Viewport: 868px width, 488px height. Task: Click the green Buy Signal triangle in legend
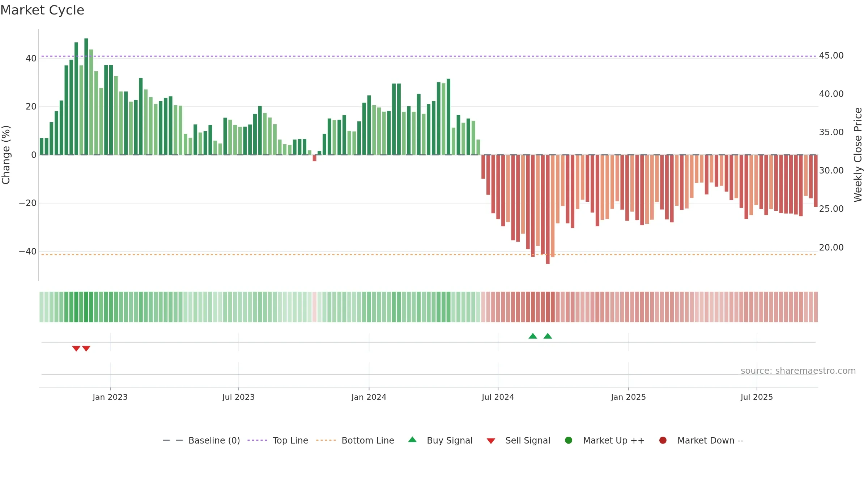412,440
